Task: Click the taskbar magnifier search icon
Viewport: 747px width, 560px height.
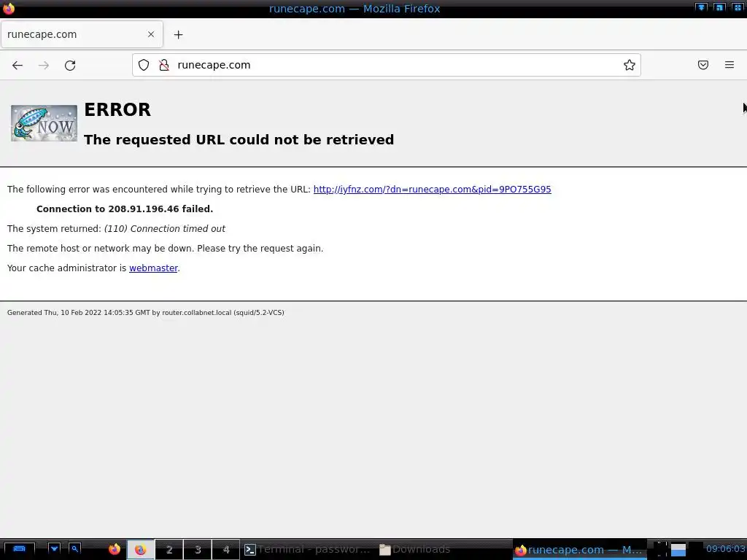Action: click(75, 549)
